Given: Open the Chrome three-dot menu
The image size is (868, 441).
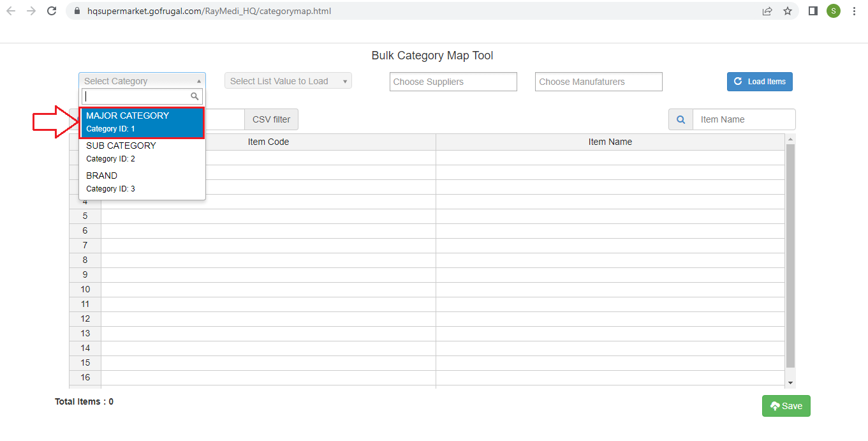Looking at the screenshot, I should point(854,11).
